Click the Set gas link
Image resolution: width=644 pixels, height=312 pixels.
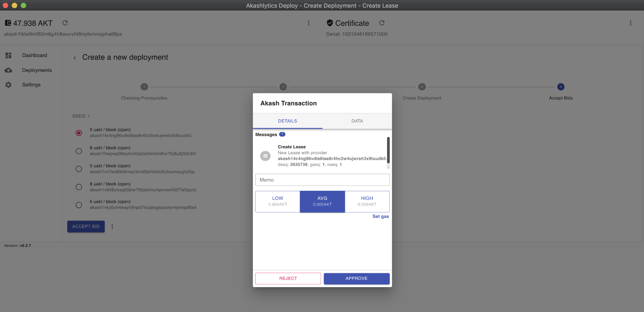point(380,216)
